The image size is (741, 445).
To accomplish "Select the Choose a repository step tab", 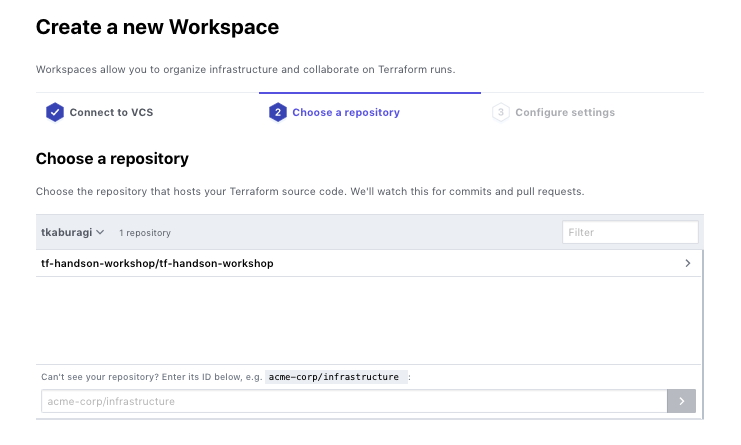I will [345, 112].
